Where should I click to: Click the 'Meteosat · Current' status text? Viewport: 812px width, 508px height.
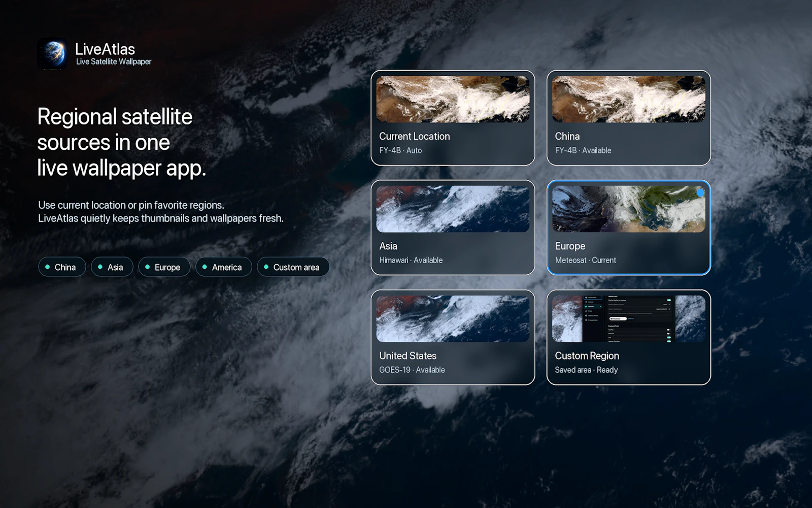point(585,260)
